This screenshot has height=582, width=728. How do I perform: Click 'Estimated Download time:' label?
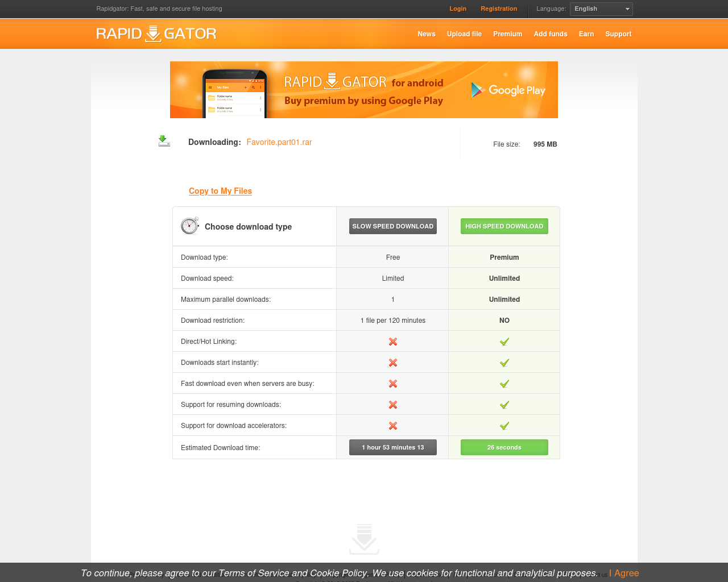[221, 448]
